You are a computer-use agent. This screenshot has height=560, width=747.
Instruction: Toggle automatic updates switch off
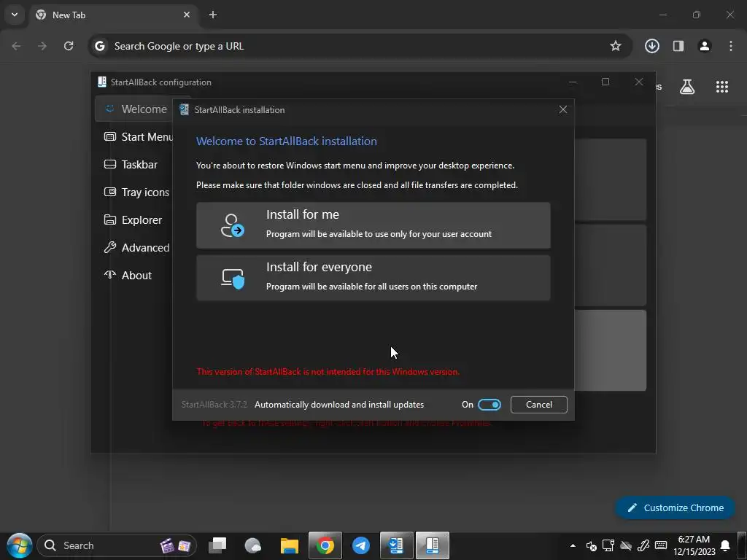coord(489,404)
